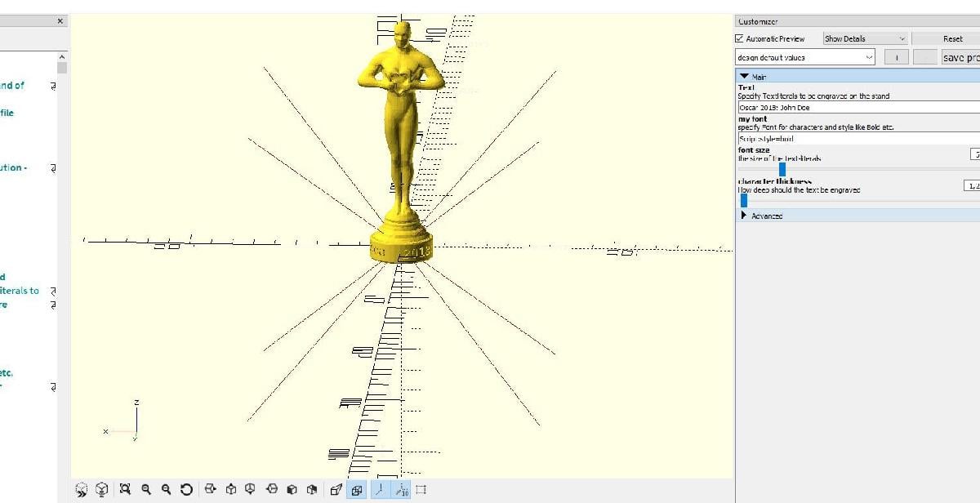Switch to the Top view cube icon
The image size is (980, 503).
click(x=231, y=490)
